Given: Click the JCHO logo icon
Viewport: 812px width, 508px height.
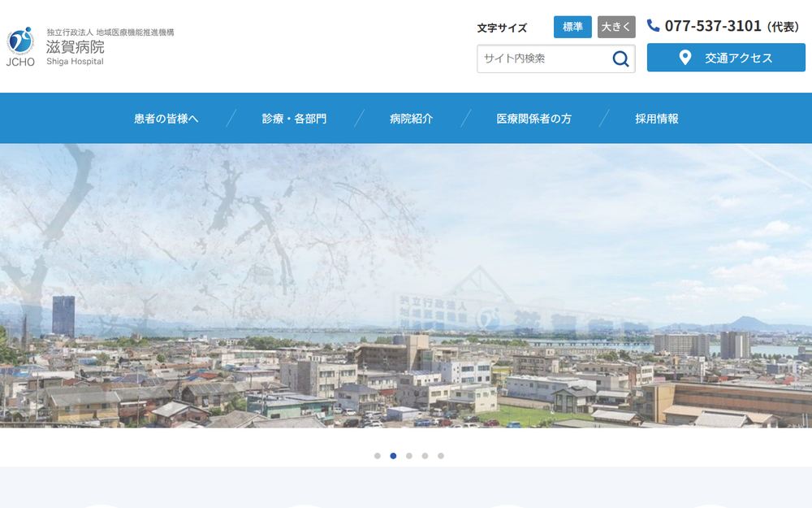Looking at the screenshot, I should click(20, 46).
